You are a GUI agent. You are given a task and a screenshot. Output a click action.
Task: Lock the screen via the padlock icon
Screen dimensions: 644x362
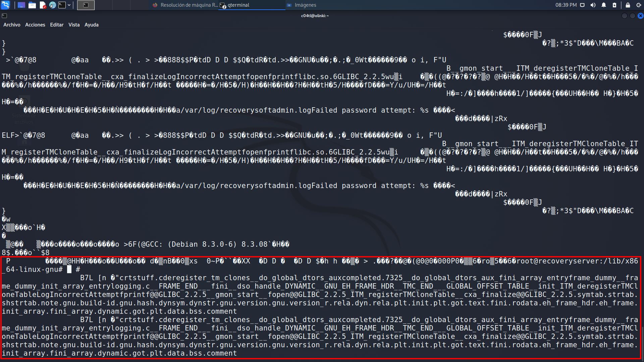click(628, 5)
